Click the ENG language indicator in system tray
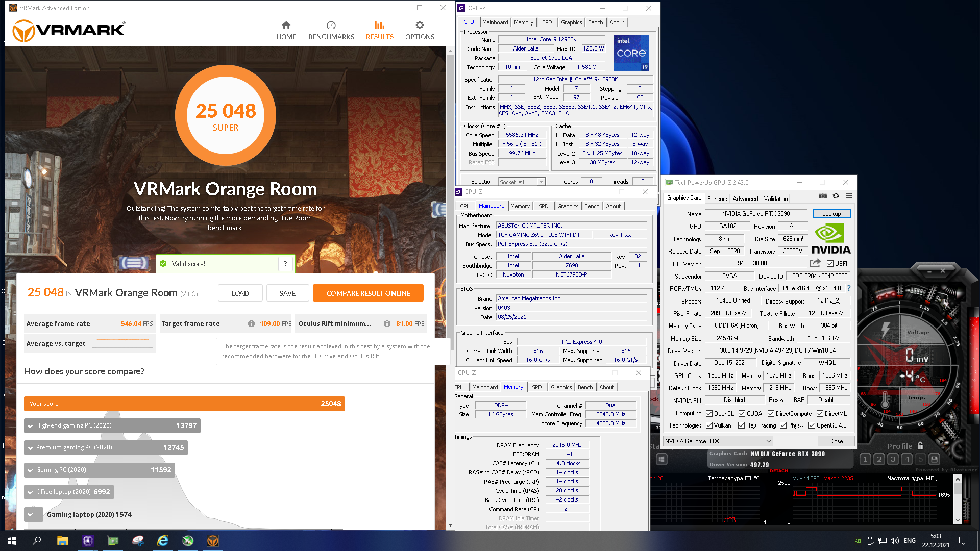The height and width of the screenshot is (551, 980). point(910,541)
